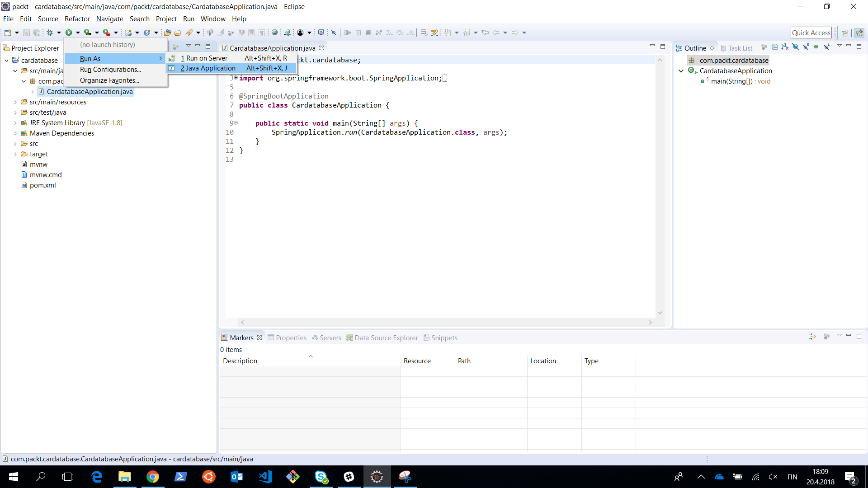Open the Debug button dropdown arrow

(x=59, y=33)
